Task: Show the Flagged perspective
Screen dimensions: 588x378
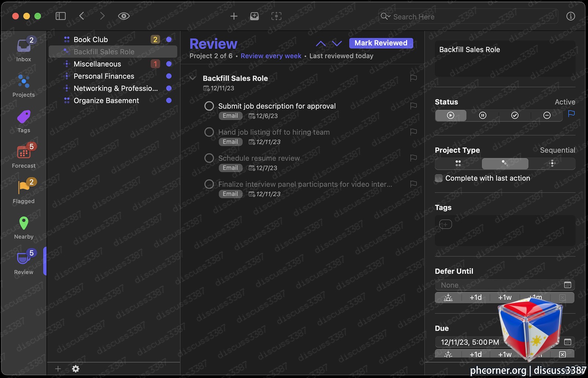Action: [24, 192]
